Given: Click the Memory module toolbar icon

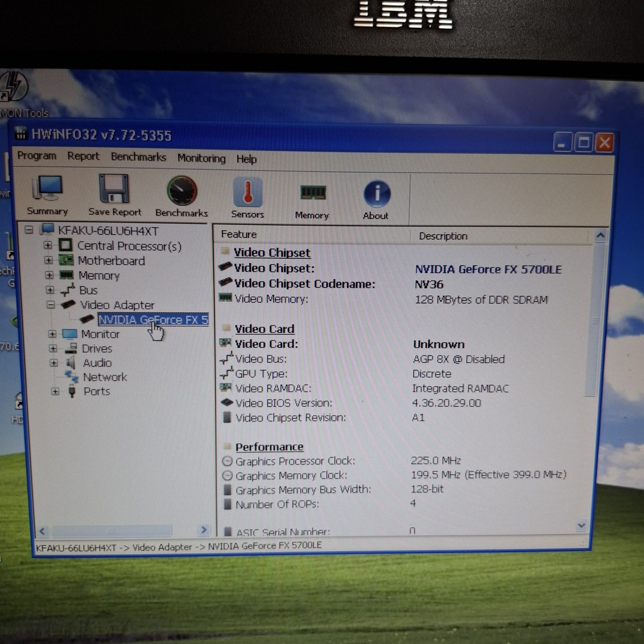Looking at the screenshot, I should (312, 193).
